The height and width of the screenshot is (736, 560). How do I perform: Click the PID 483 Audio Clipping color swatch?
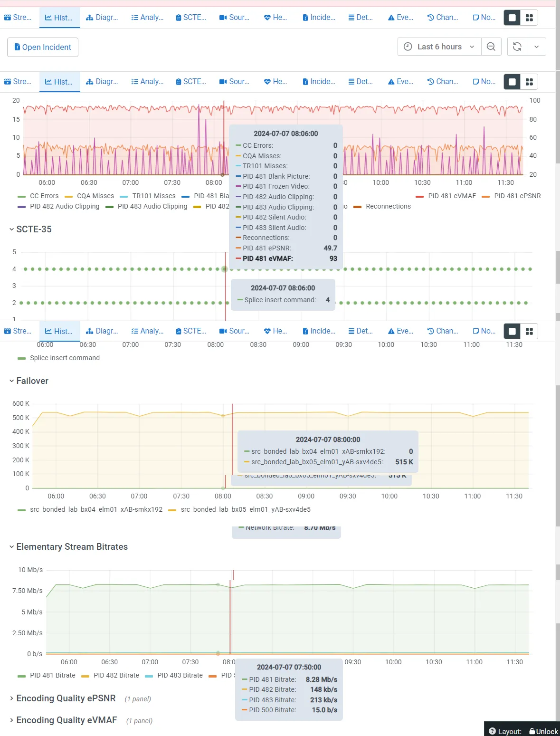pos(109,207)
